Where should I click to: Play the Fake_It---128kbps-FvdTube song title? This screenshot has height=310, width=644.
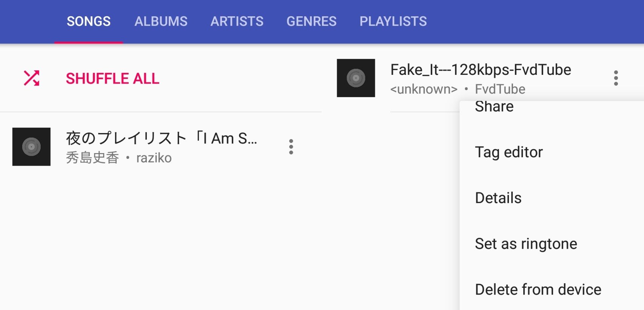click(481, 70)
